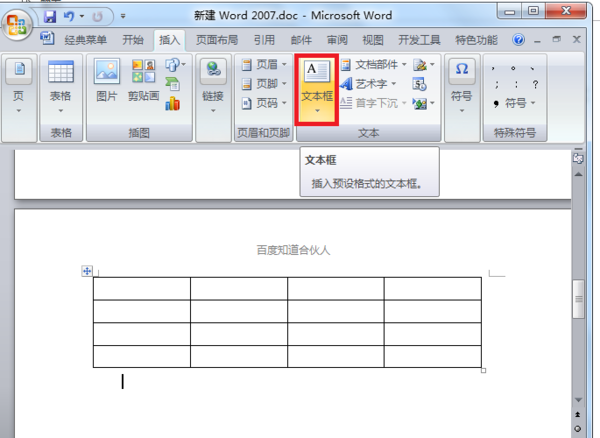Click the window maximize button in title bar
600x438 pixels.
pos(533,11)
